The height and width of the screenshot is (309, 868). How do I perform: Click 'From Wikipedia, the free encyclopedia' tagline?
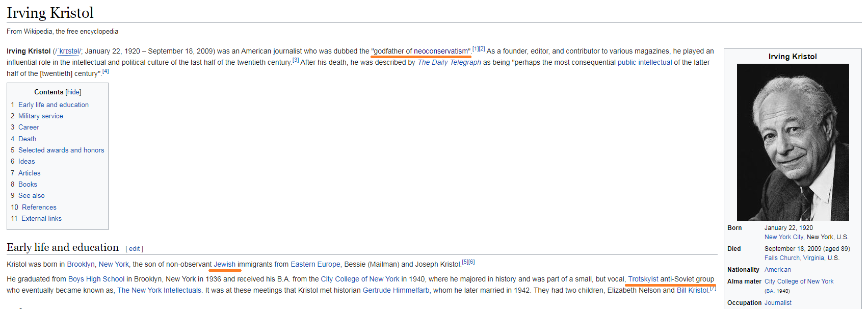tap(62, 32)
